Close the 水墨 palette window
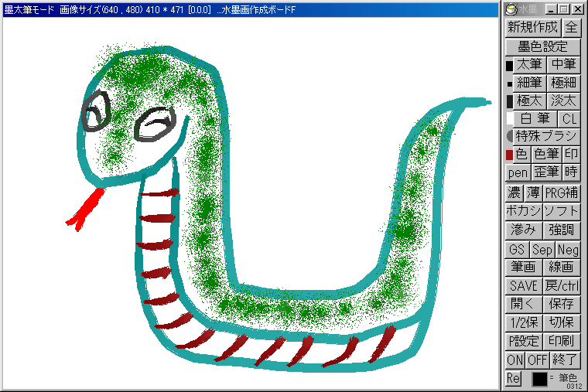The width and height of the screenshot is (588, 392). (578, 9)
